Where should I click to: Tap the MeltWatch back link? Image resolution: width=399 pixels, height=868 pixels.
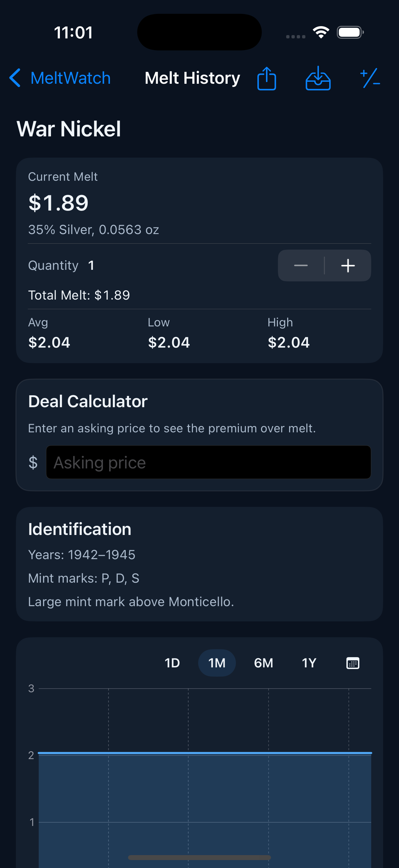pos(70,78)
